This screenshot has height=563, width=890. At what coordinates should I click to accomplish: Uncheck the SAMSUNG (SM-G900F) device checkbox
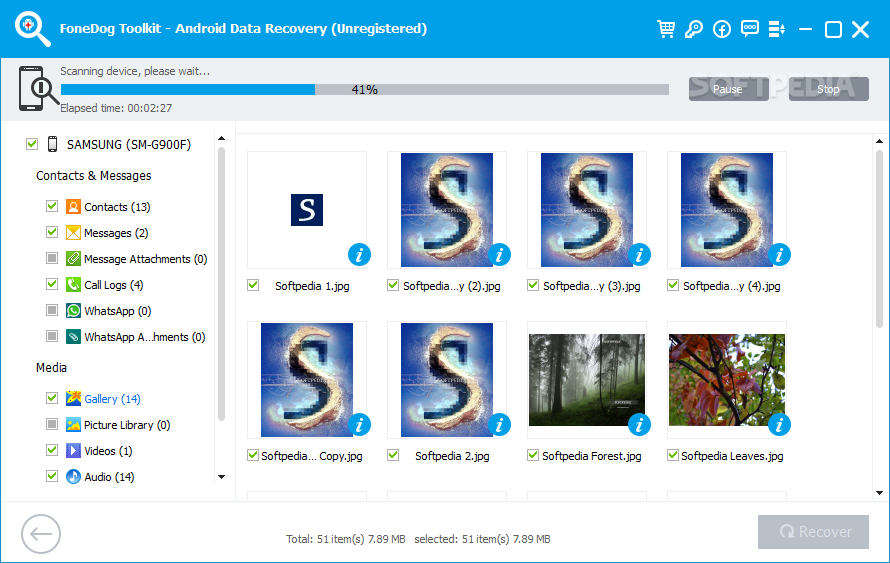point(32,144)
